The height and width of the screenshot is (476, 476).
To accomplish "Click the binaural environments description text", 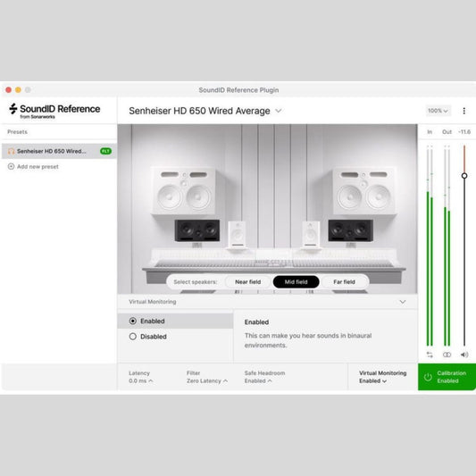I will tap(308, 340).
